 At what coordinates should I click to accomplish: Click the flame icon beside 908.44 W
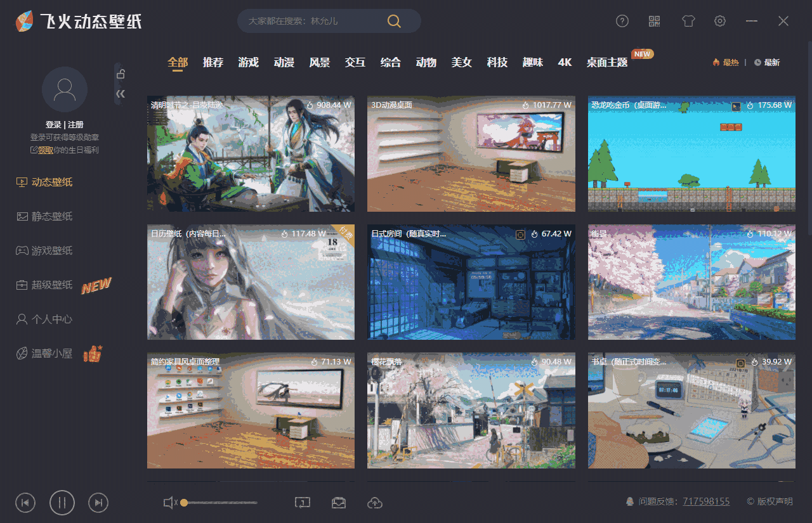(310, 105)
